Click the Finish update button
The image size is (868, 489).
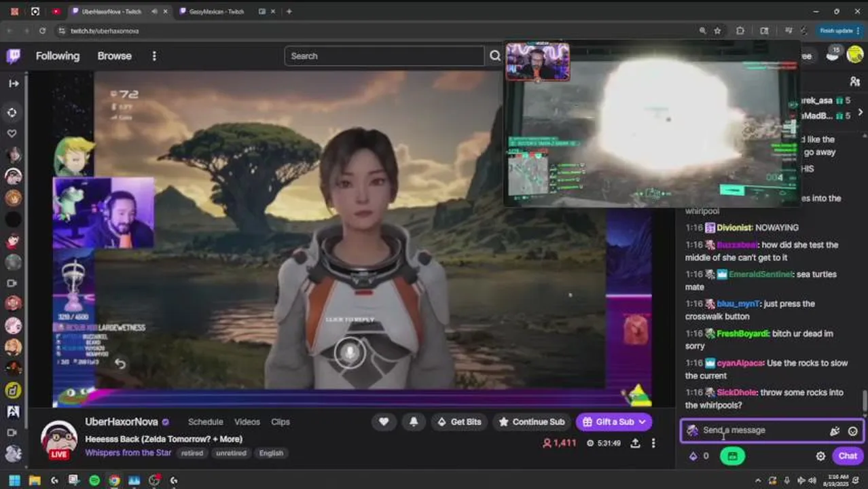[x=839, y=31]
